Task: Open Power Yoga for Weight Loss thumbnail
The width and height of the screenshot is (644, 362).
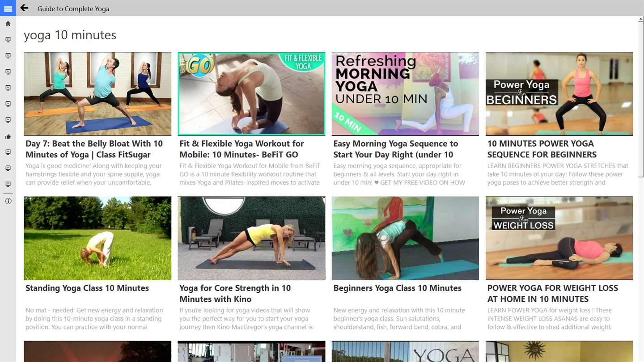Action: (559, 238)
